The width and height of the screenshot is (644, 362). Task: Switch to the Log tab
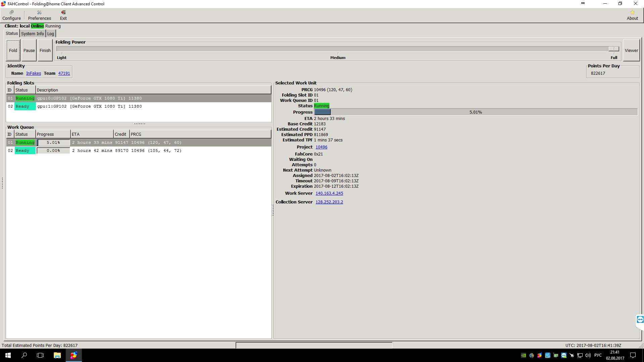click(51, 34)
